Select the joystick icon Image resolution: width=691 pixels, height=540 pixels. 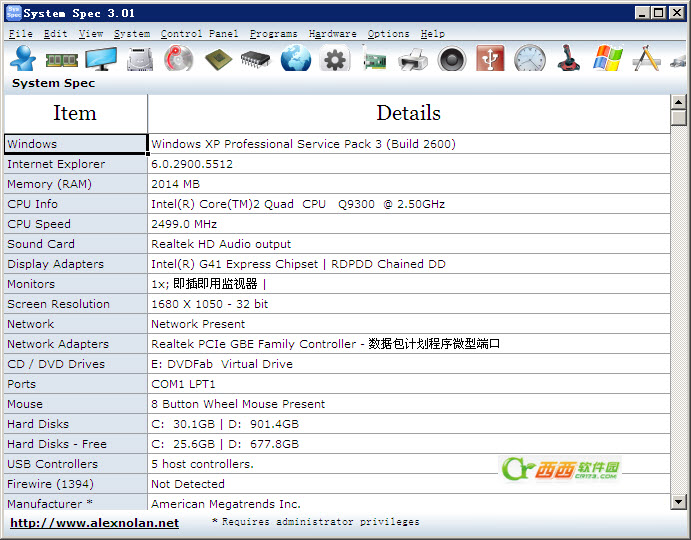click(568, 58)
